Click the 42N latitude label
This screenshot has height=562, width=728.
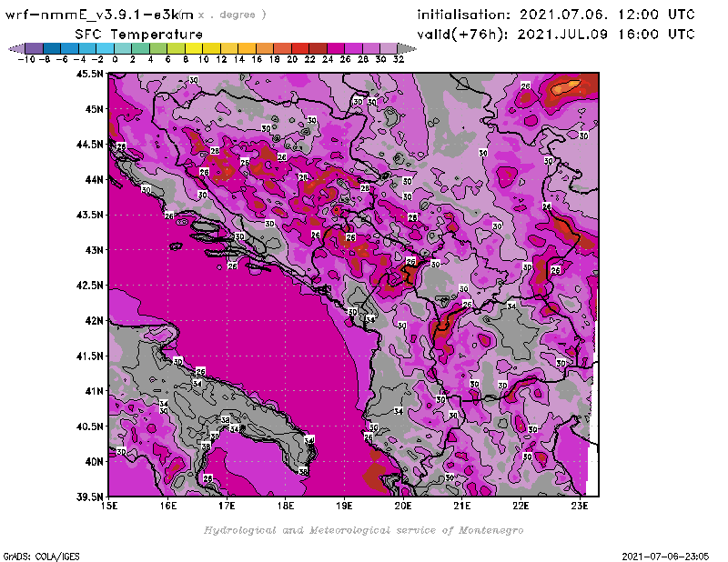[x=94, y=321]
